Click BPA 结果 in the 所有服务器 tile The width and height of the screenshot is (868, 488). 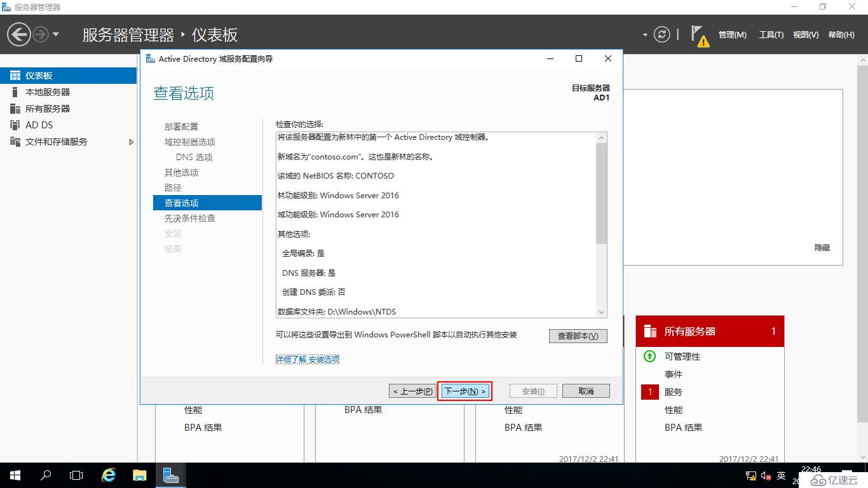pos(684,428)
